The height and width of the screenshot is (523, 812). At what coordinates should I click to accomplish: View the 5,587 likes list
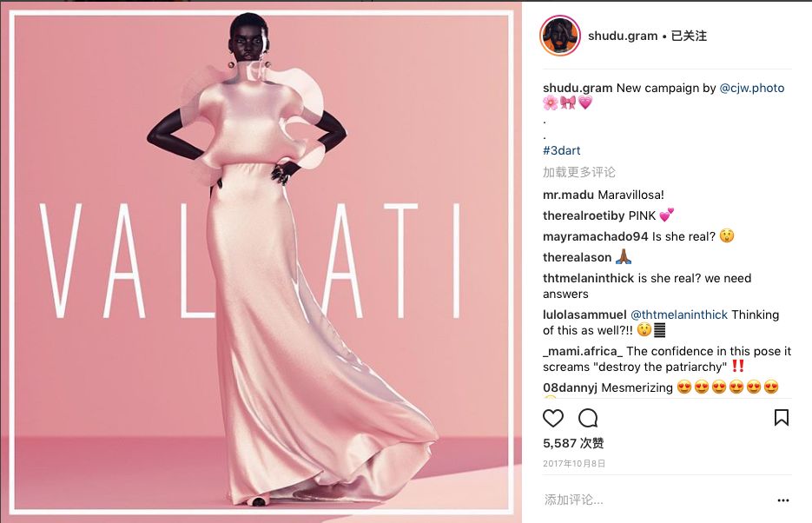(573, 443)
